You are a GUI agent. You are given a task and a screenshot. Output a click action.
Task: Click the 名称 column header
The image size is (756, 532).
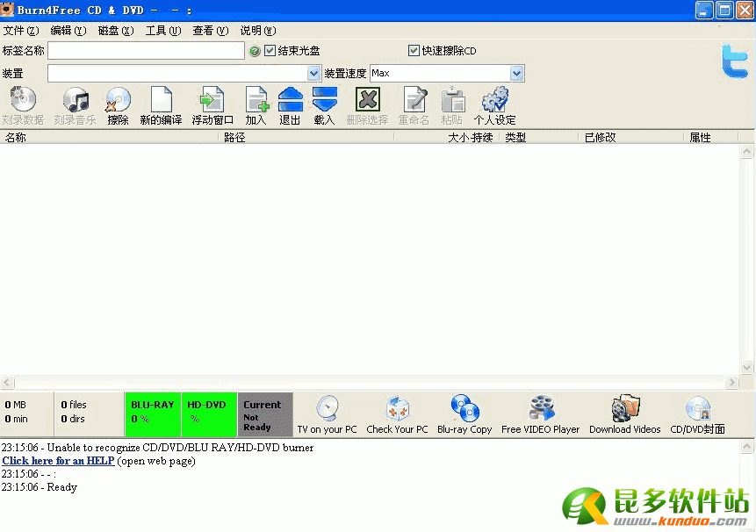16,137
